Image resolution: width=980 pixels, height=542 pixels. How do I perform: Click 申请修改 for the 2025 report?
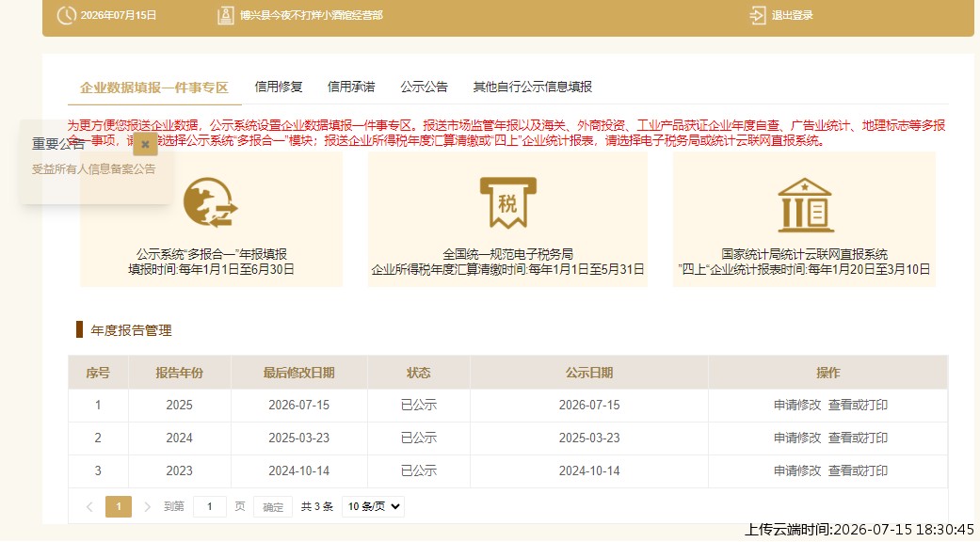point(797,406)
